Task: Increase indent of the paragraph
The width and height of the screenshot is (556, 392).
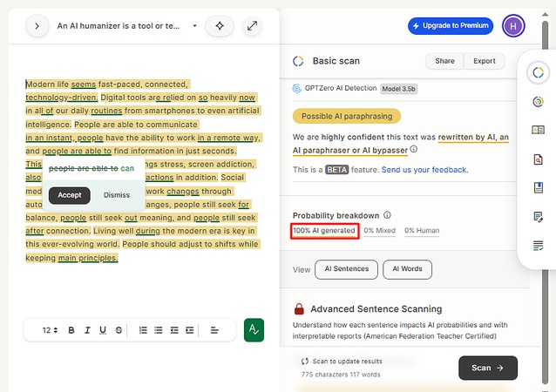Action: [x=190, y=330]
